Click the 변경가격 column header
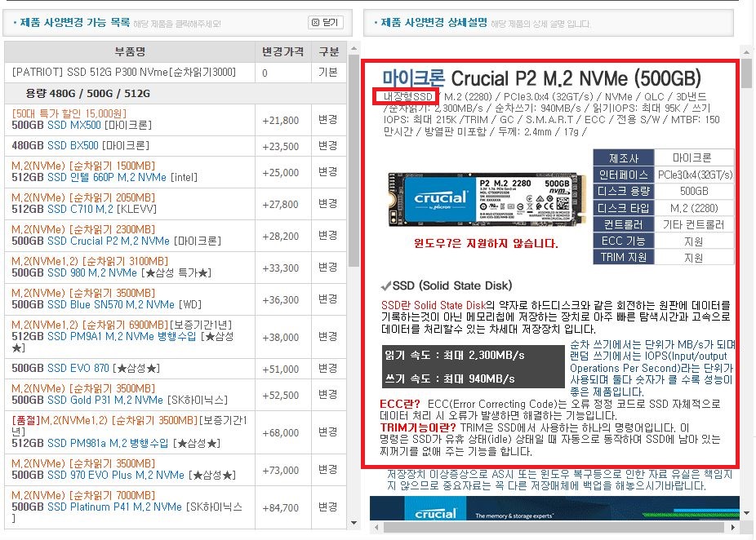This screenshot has width=756, height=540. [x=283, y=51]
